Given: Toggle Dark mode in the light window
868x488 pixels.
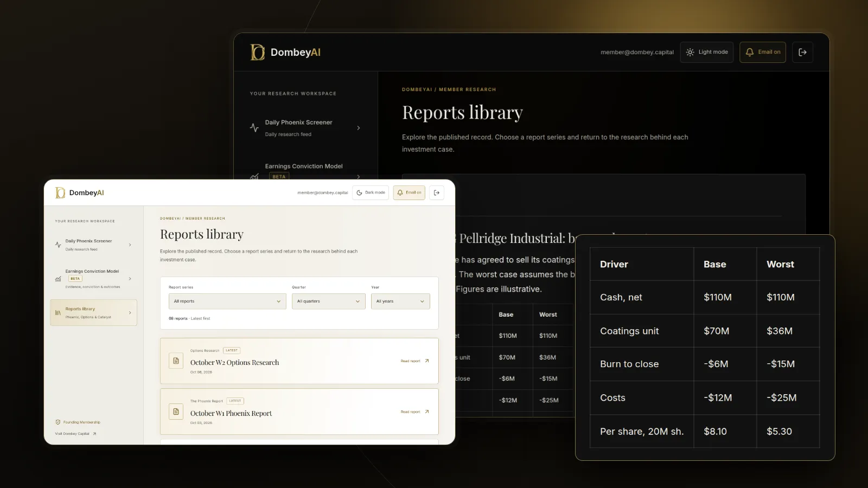Looking at the screenshot, I should pyautogui.click(x=371, y=192).
